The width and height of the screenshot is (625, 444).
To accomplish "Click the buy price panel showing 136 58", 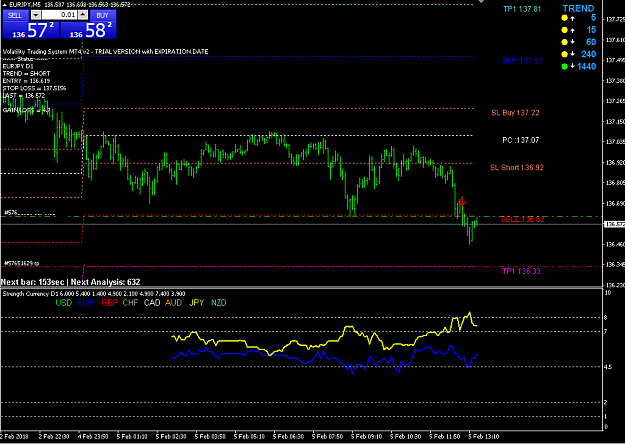I will pos(88,30).
